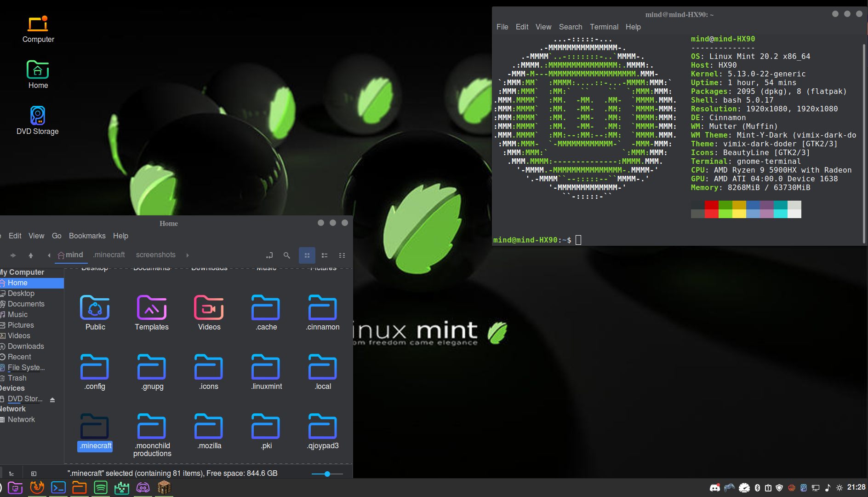Image resolution: width=868 pixels, height=497 pixels.
Task: Collapse the Network section in the sidebar
Action: coord(13,409)
